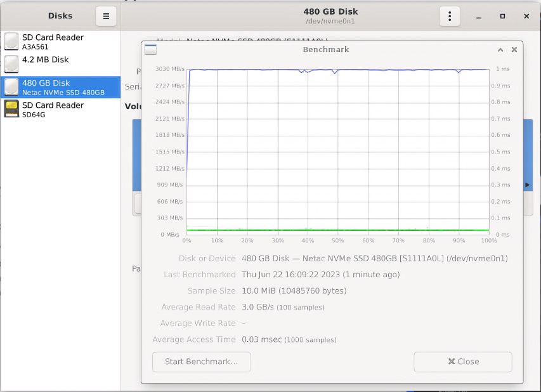Click the volume arrow at right edge
The image size is (541, 392).
click(x=528, y=185)
